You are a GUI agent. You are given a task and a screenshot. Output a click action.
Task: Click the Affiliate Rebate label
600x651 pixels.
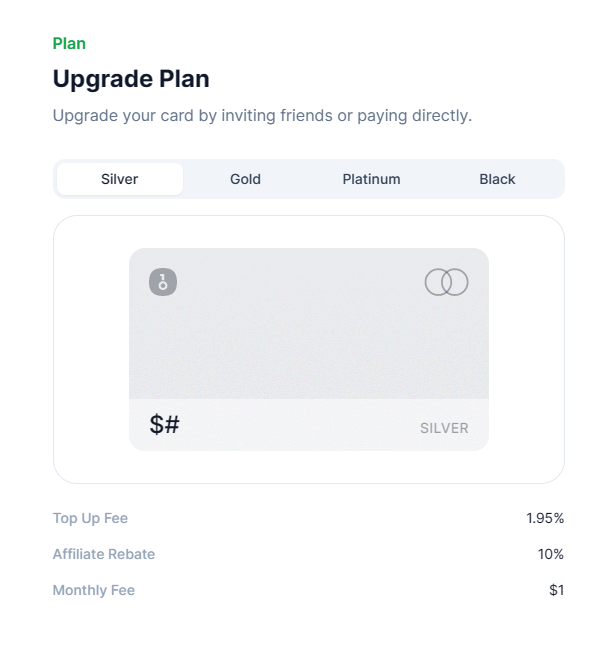pos(104,554)
